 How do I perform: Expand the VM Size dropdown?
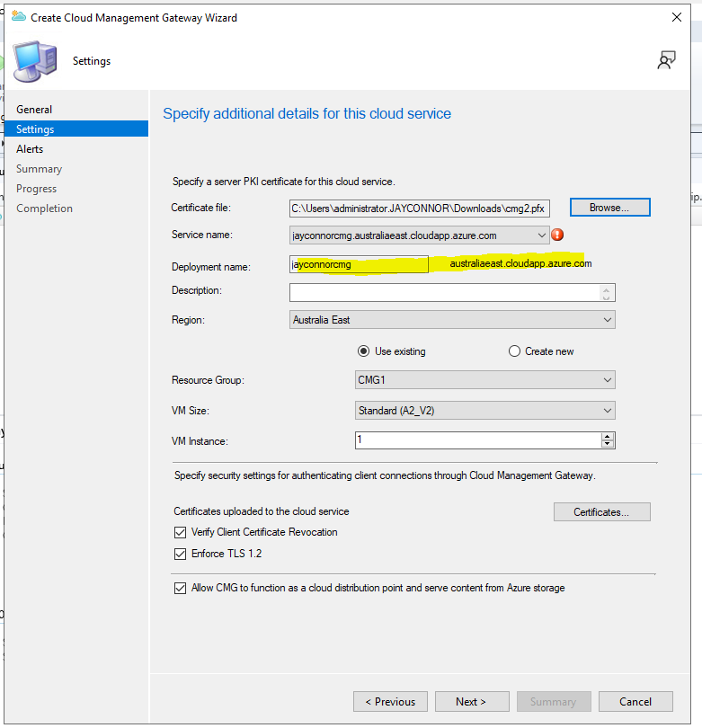pos(607,411)
